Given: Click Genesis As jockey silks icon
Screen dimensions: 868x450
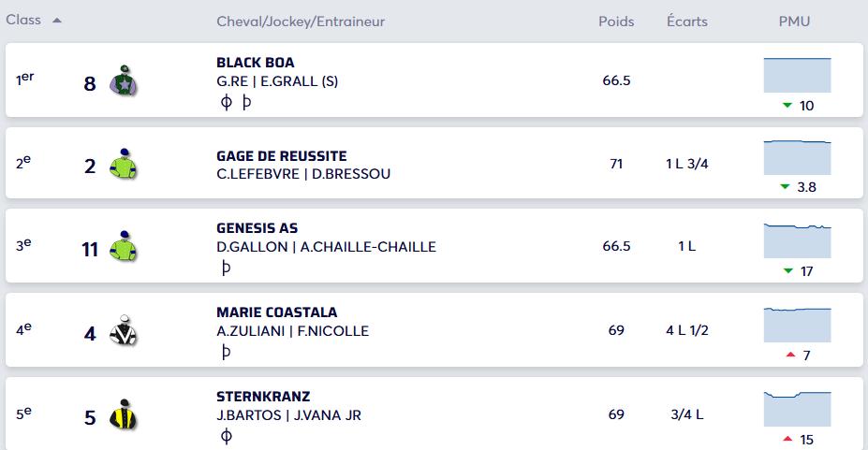Looking at the screenshot, I should (x=124, y=247).
